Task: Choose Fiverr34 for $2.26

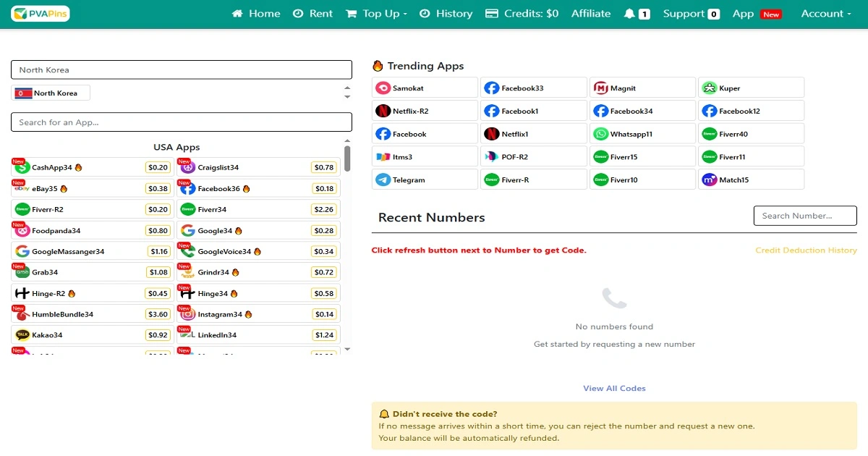Action: 258,209
